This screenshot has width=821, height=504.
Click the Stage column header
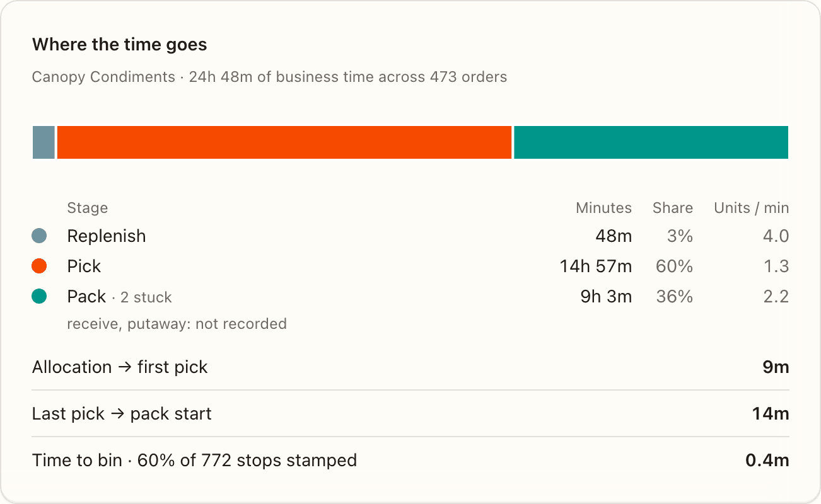tap(88, 208)
